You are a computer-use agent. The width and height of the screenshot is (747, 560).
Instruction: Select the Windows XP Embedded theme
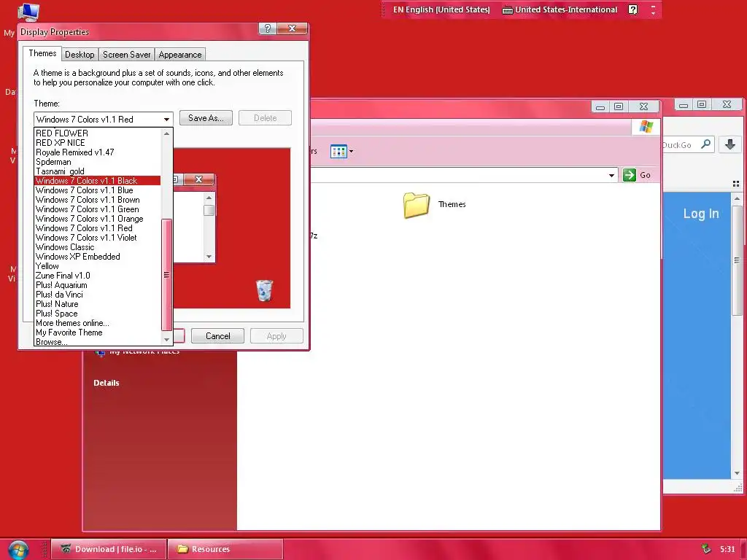point(97,257)
